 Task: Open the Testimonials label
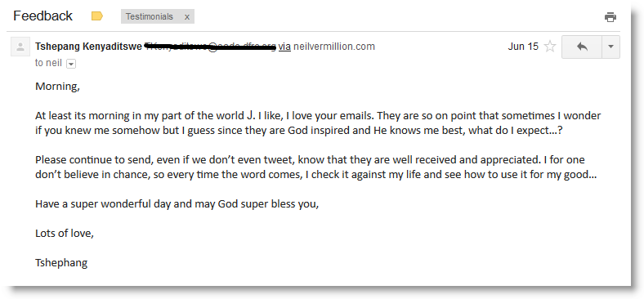click(149, 17)
